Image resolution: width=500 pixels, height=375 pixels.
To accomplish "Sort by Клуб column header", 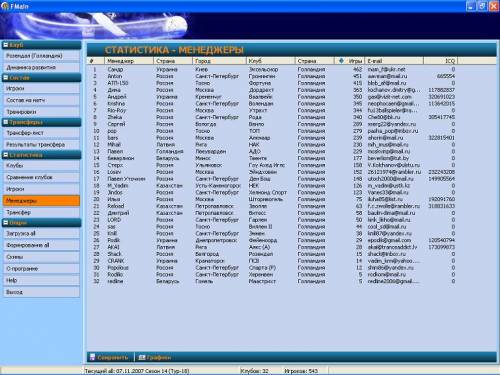I will pyautogui.click(x=271, y=61).
